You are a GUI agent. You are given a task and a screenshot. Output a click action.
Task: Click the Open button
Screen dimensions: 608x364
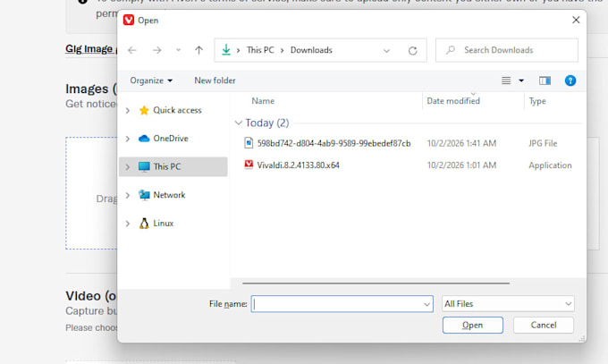pyautogui.click(x=473, y=326)
